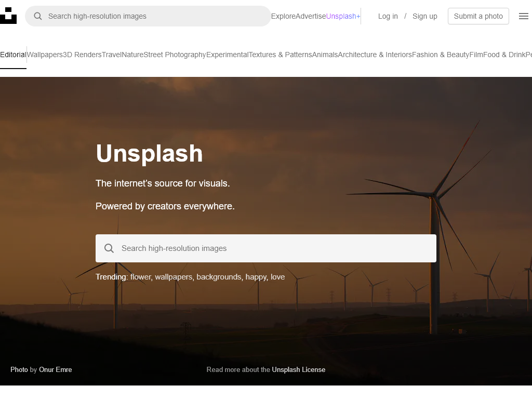The height and width of the screenshot is (399, 532).
Task: Click Log in
Action: [388, 16]
